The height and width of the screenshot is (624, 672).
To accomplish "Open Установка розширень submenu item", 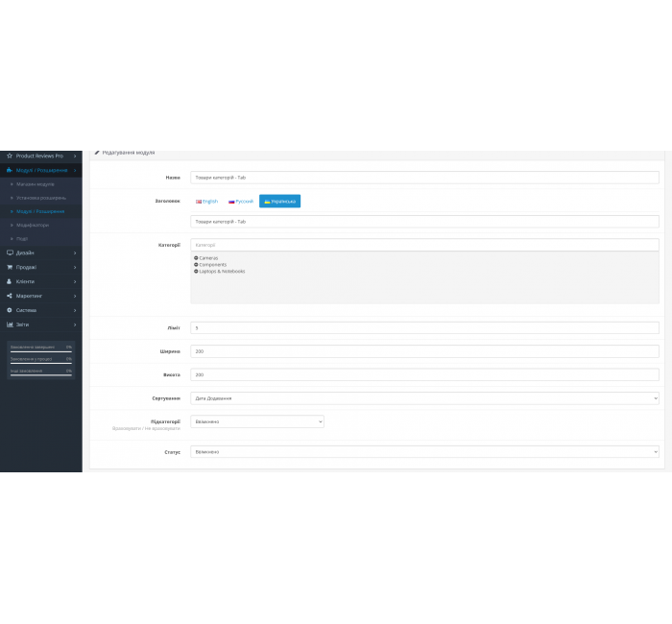I will [x=41, y=198].
